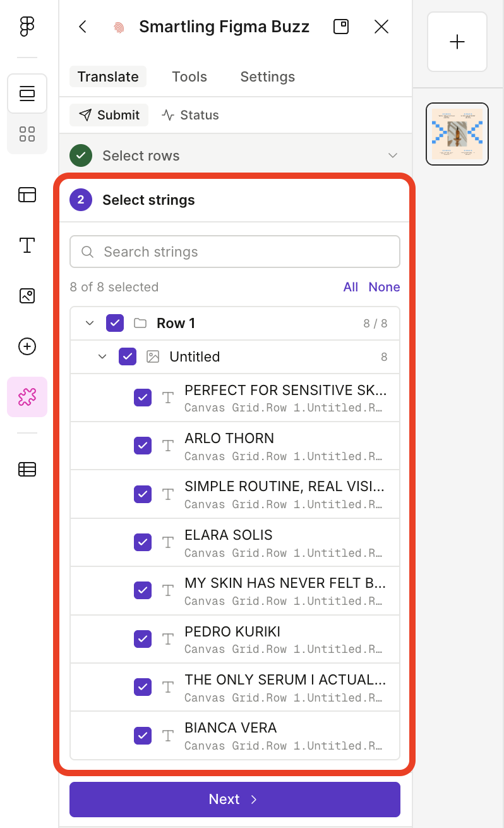The width and height of the screenshot is (504, 828).
Task: Uncheck the PEDRO KURIKI string checkbox
Action: (x=143, y=638)
